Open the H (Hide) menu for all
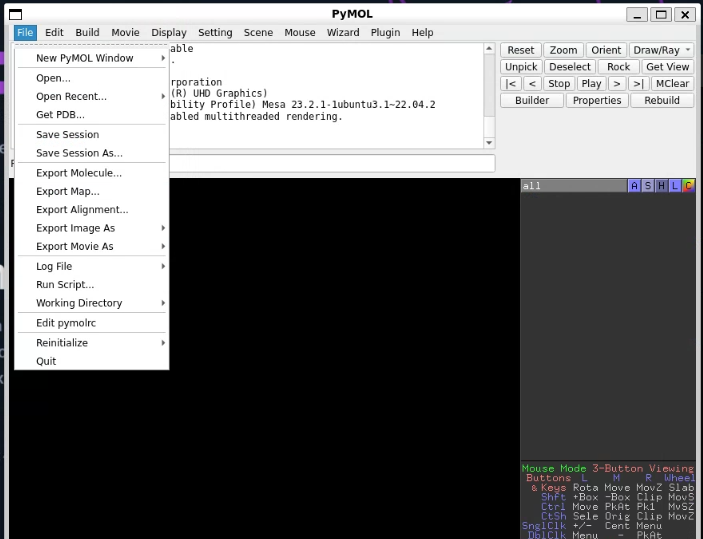Screen dimensions: 703x539 (661, 186)
